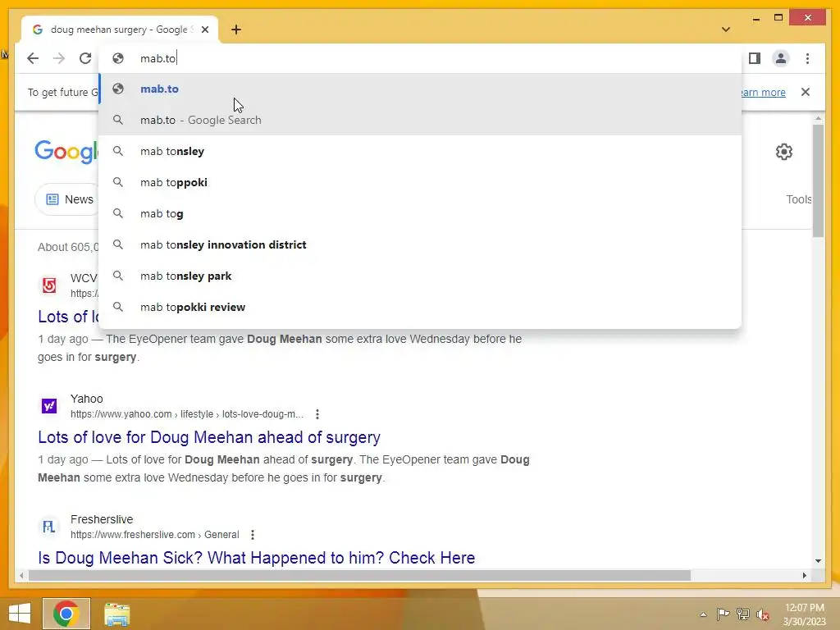Open Google quick settings gear
840x630 pixels.
783,152
